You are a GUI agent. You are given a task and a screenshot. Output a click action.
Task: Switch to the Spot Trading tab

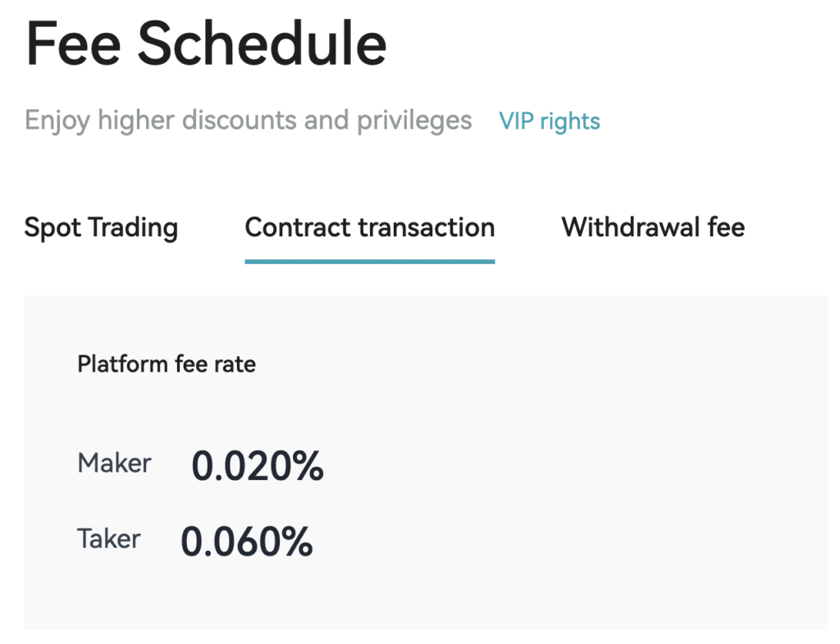[x=101, y=227]
